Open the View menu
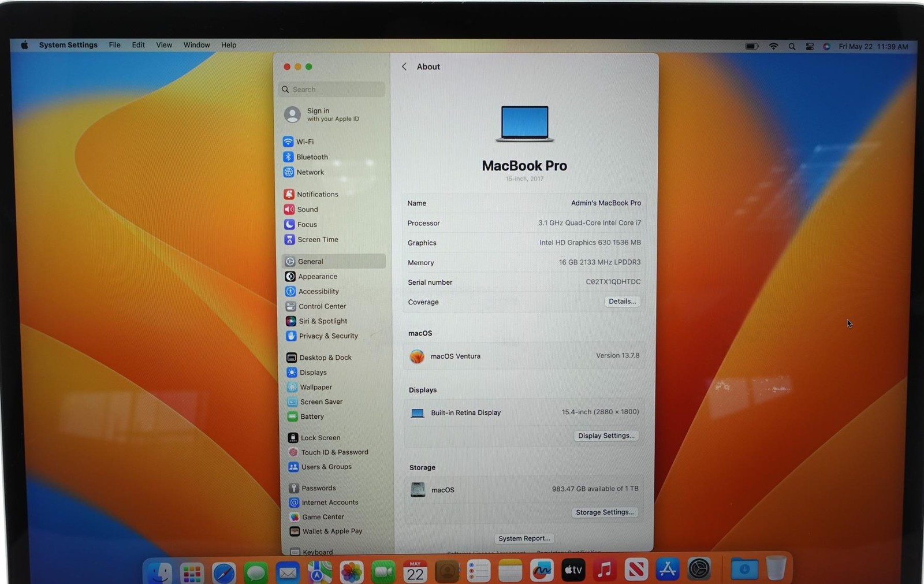 (x=164, y=45)
